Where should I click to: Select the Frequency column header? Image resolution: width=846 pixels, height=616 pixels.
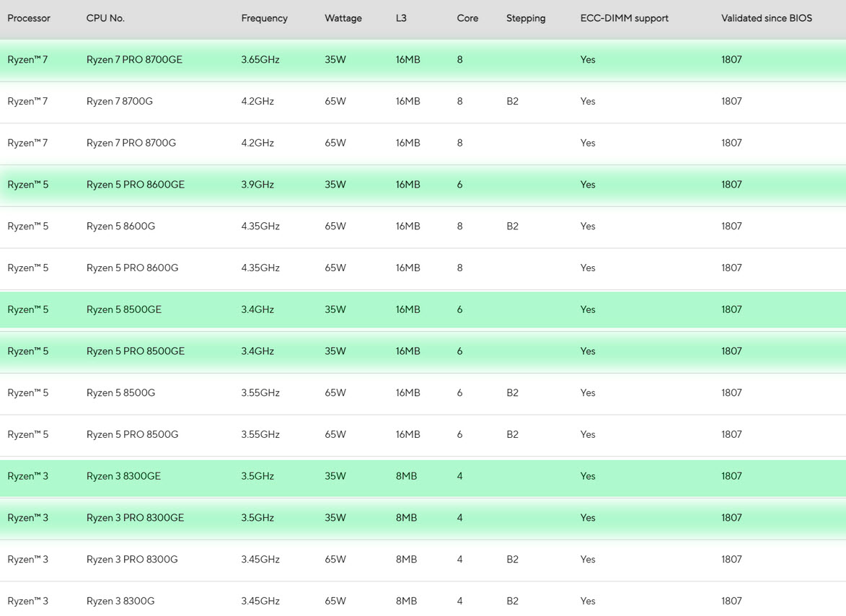[264, 18]
